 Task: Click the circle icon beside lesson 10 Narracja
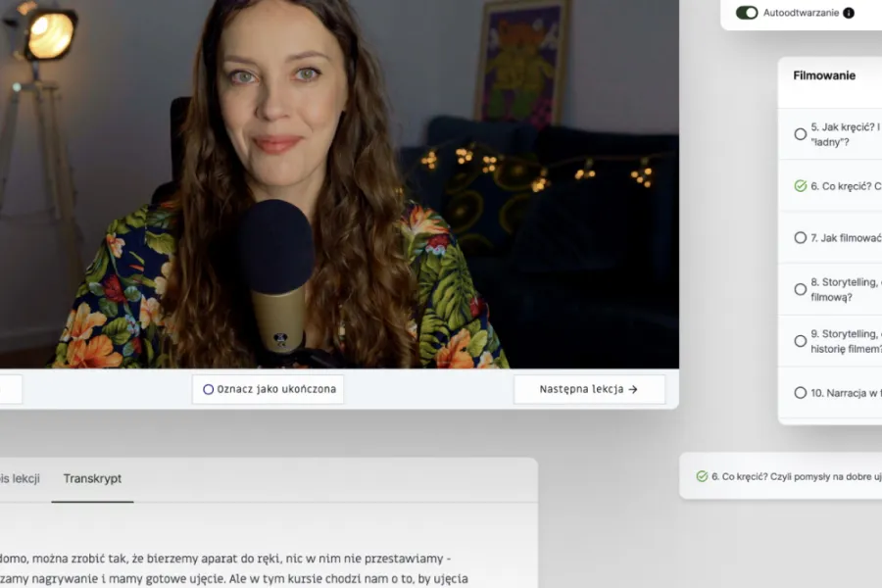(801, 393)
